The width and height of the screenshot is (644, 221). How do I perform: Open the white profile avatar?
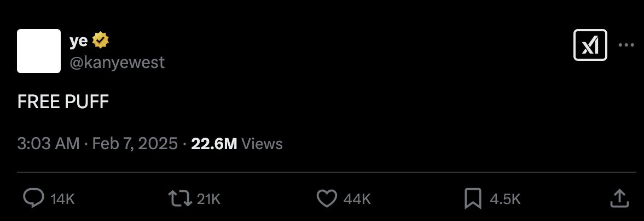(39, 51)
